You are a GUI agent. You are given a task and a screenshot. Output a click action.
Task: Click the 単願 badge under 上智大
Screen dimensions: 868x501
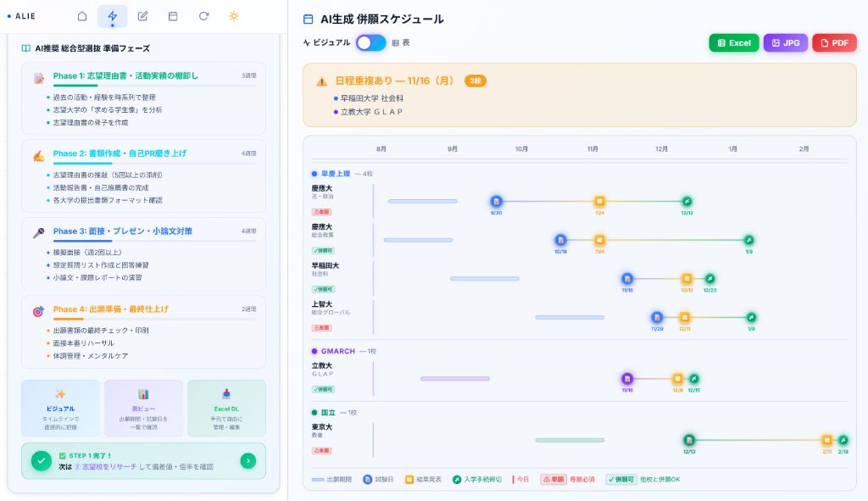321,328
